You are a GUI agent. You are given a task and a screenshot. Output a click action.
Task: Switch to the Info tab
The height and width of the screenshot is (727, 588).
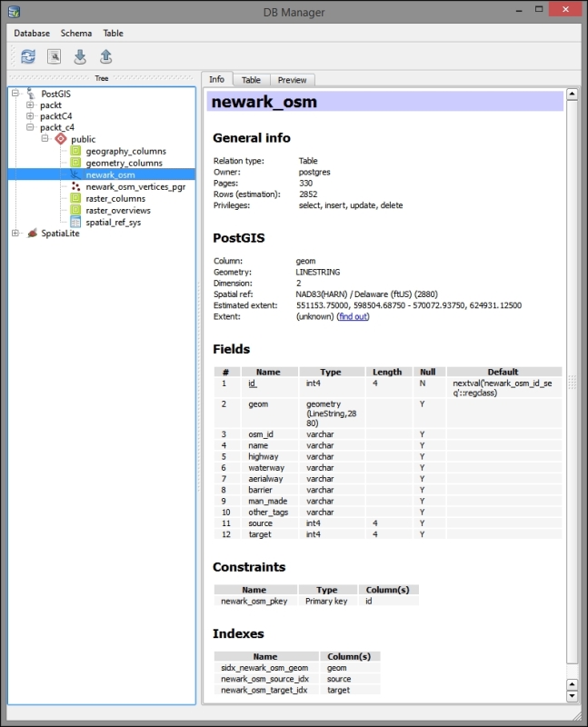point(216,79)
